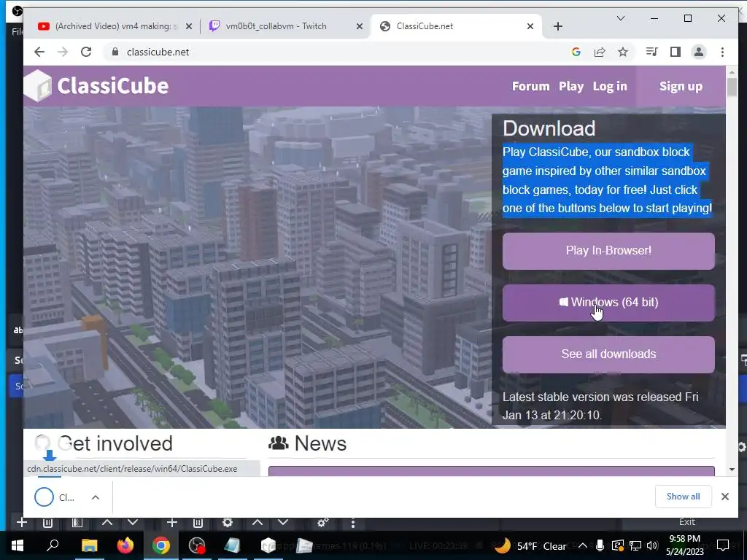Expand the Chrome tab search chevron
Viewport: 747px width, 560px height.
(620, 18)
